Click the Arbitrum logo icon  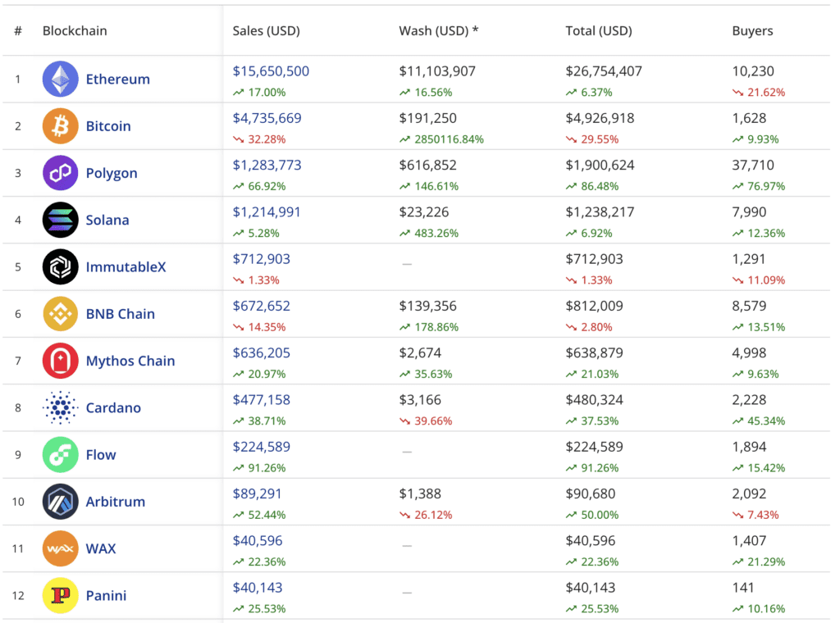[60, 502]
